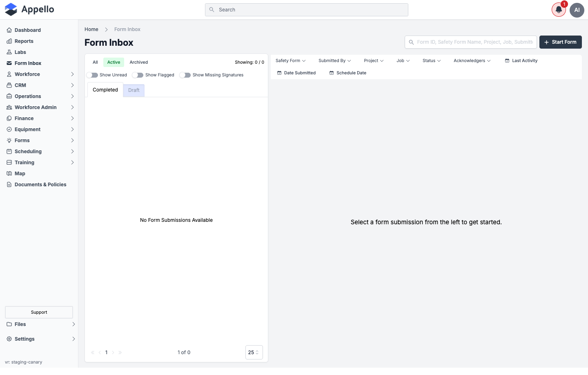588x375 pixels.
Task: Click the Training icon in sidebar
Action: pyautogui.click(x=9, y=163)
